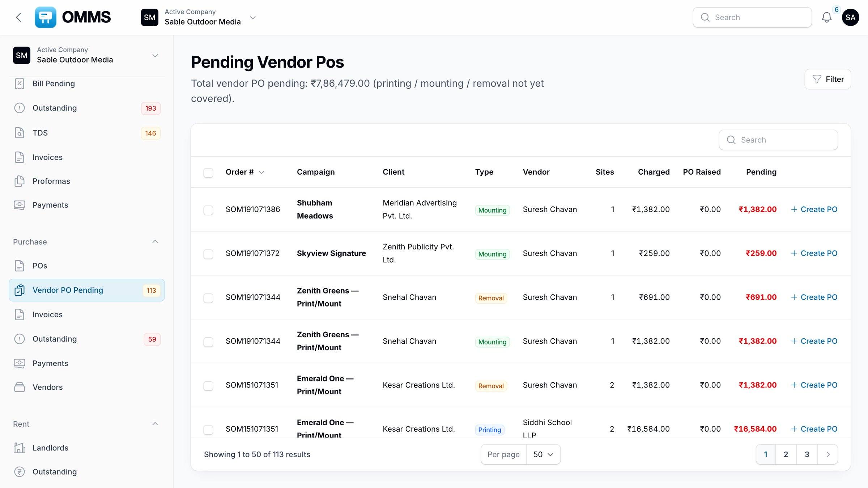Open the notifications bell
Image resolution: width=868 pixels, height=488 pixels.
[x=827, y=17]
